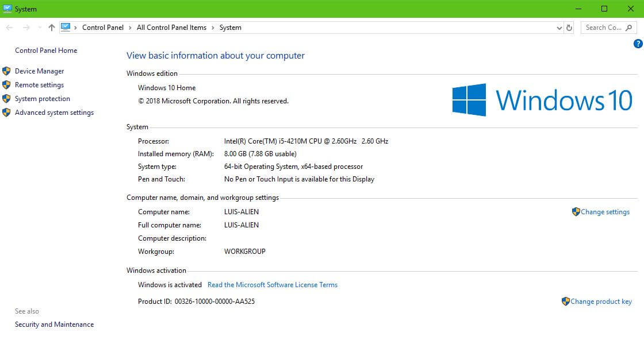
Task: Expand the chevron after All Control Panel Items
Action: (213, 28)
